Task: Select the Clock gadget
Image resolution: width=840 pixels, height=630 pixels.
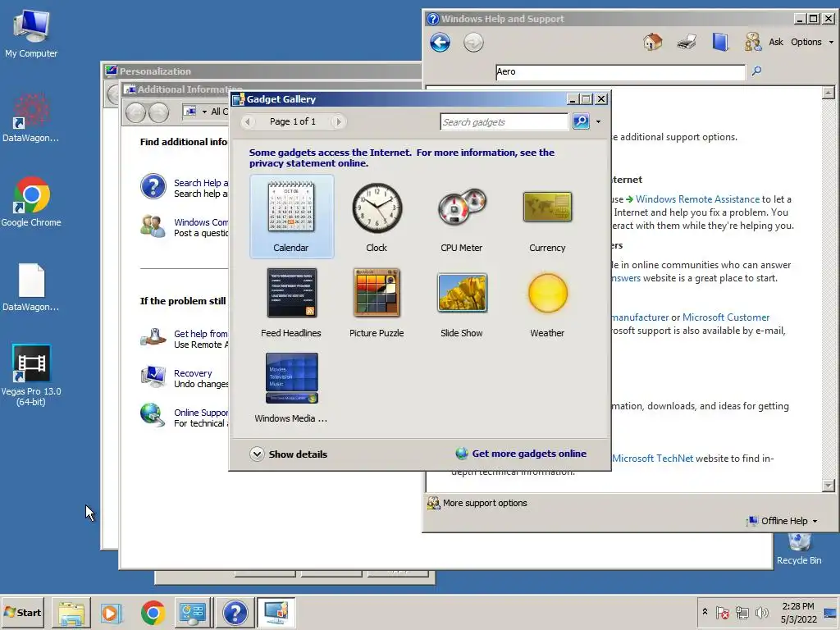Action: pyautogui.click(x=377, y=217)
